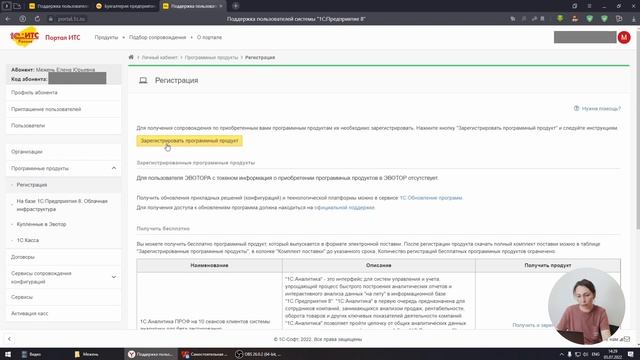Click the translate page icon in address bar
Screen dimensions: 640x360
click(513, 19)
